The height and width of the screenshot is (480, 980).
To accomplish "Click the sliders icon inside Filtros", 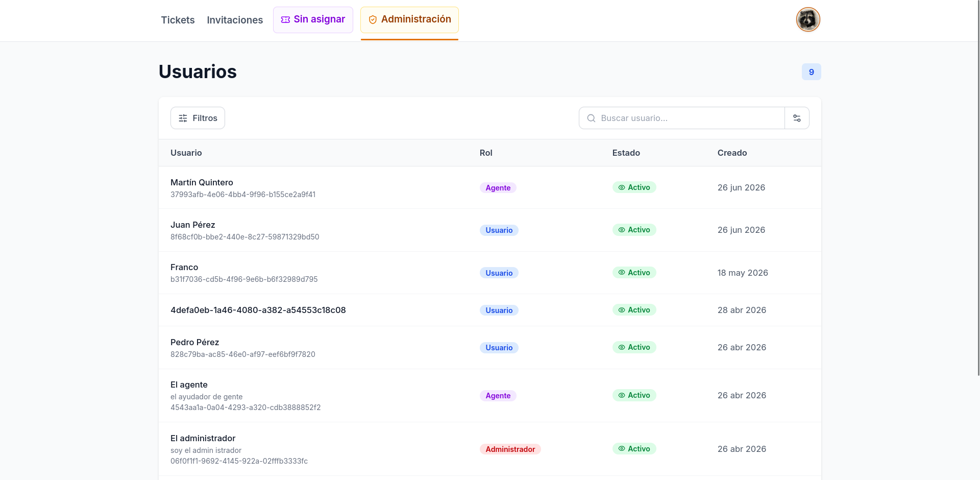I will point(183,118).
